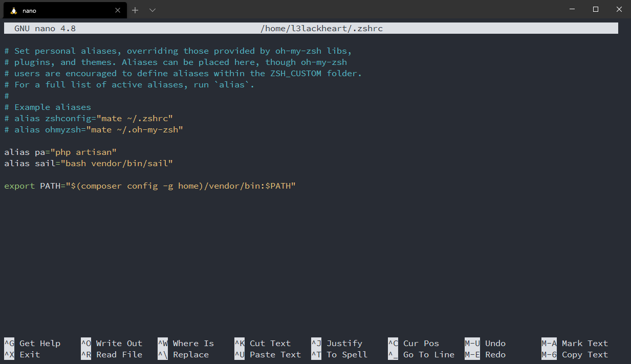Viewport: 631px width, 364px height.
Task: Close the terminal window
Action: [x=619, y=9]
